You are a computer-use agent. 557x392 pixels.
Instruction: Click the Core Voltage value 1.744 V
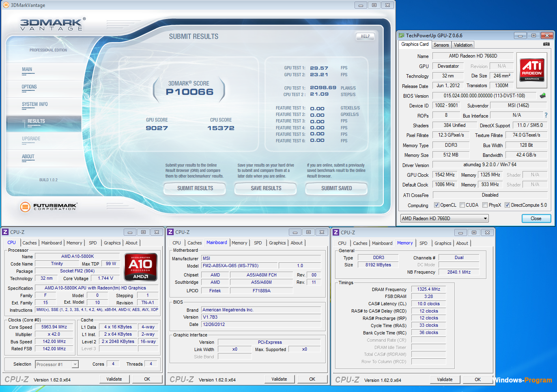point(105,278)
